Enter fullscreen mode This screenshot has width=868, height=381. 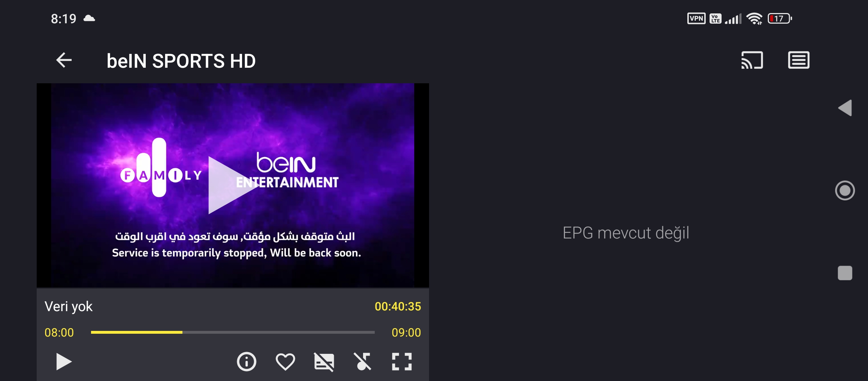tap(402, 362)
